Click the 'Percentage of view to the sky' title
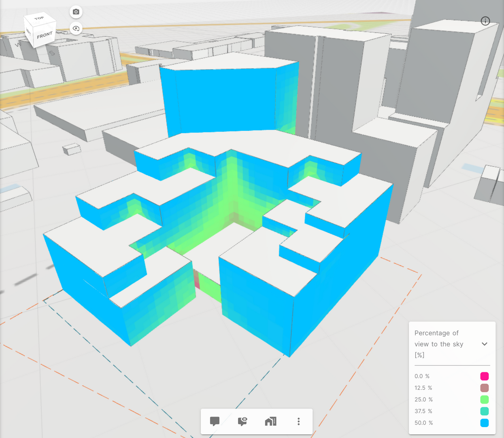The width and height of the screenshot is (504, 438). [439, 344]
